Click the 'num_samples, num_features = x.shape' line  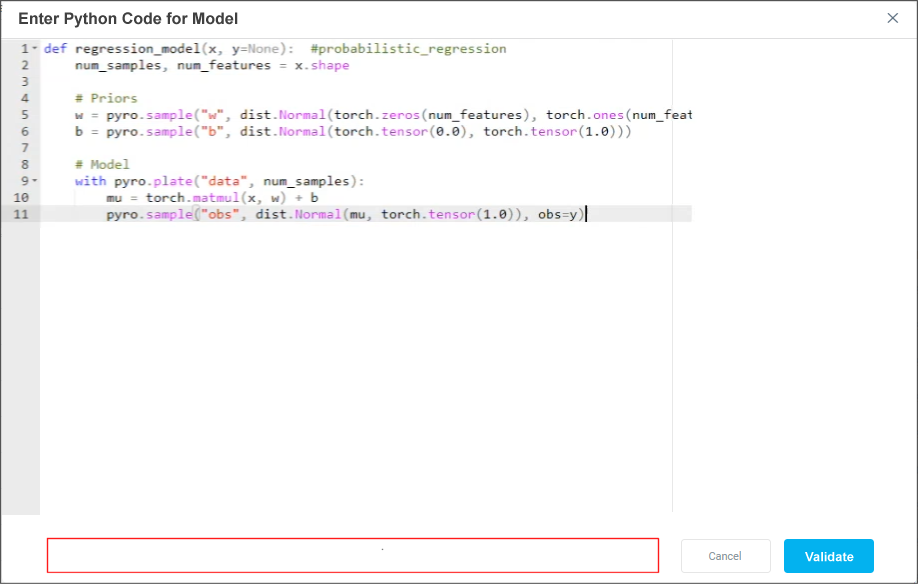(212, 65)
